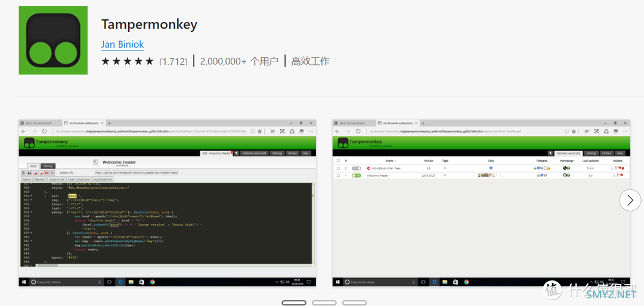Select the second carousel page indicator
Image resolution: width=644 pixels, height=306 pixels.
(324, 302)
